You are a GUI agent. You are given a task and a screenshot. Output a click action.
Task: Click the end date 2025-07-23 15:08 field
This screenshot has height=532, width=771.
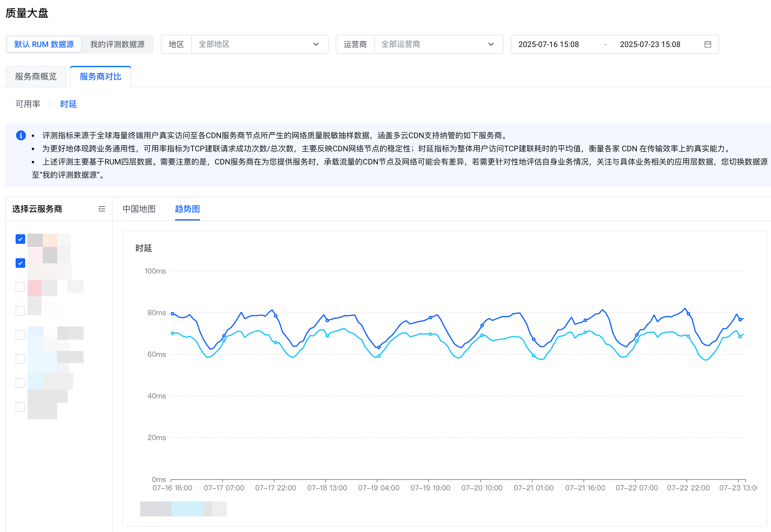[650, 44]
